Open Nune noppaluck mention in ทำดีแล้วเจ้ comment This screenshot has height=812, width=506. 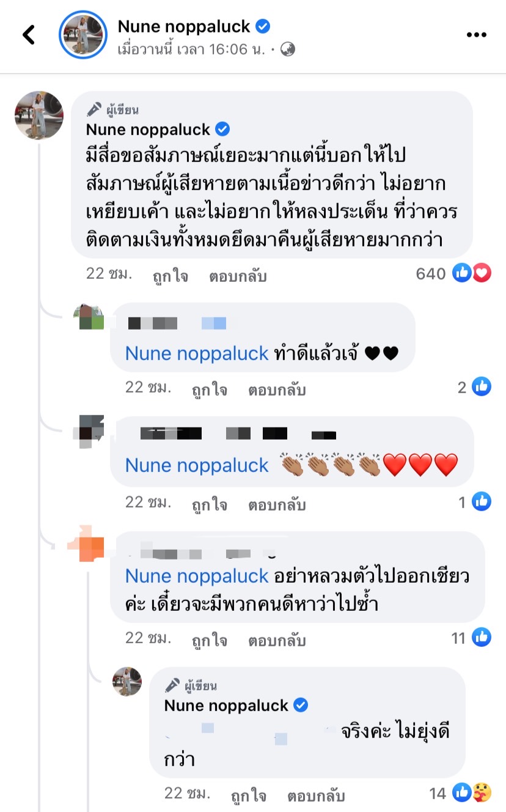click(197, 353)
